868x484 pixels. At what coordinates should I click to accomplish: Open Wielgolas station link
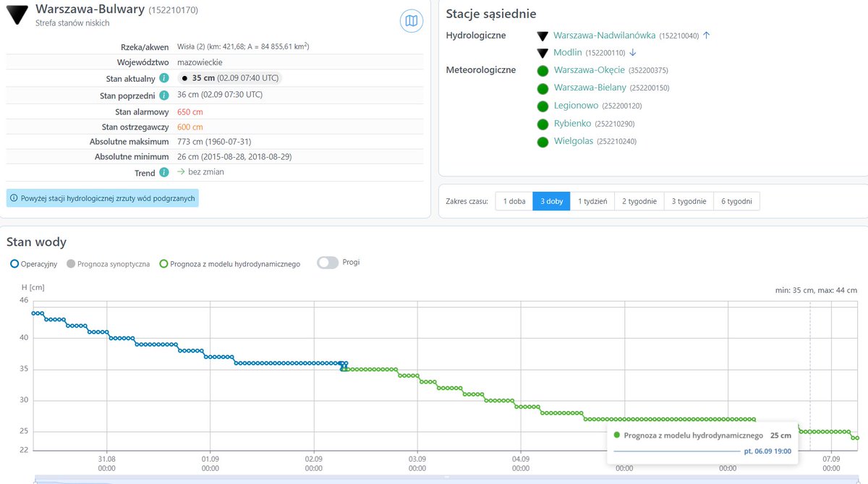click(573, 141)
